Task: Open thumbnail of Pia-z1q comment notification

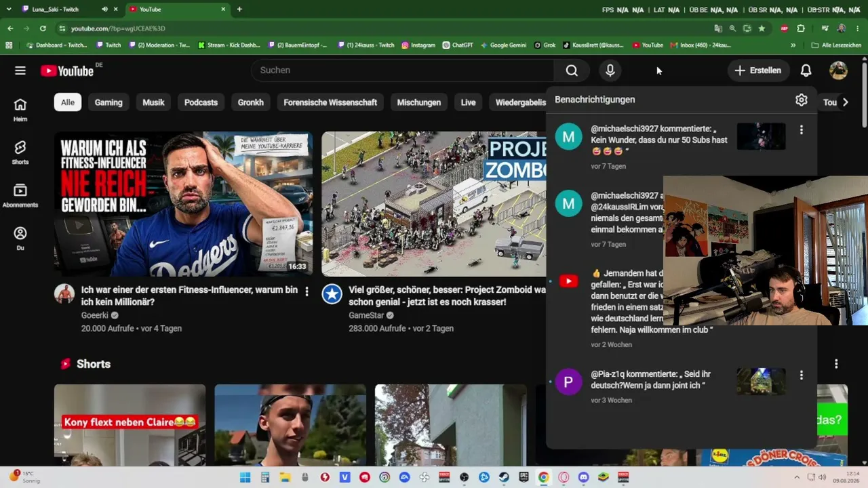Action: pyautogui.click(x=761, y=382)
